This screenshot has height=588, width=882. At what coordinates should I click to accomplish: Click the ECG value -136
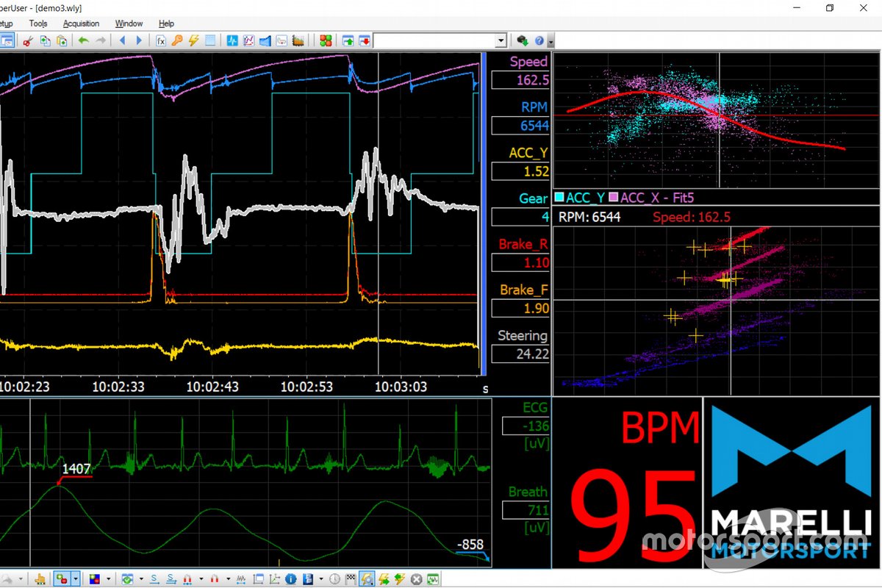(x=526, y=426)
